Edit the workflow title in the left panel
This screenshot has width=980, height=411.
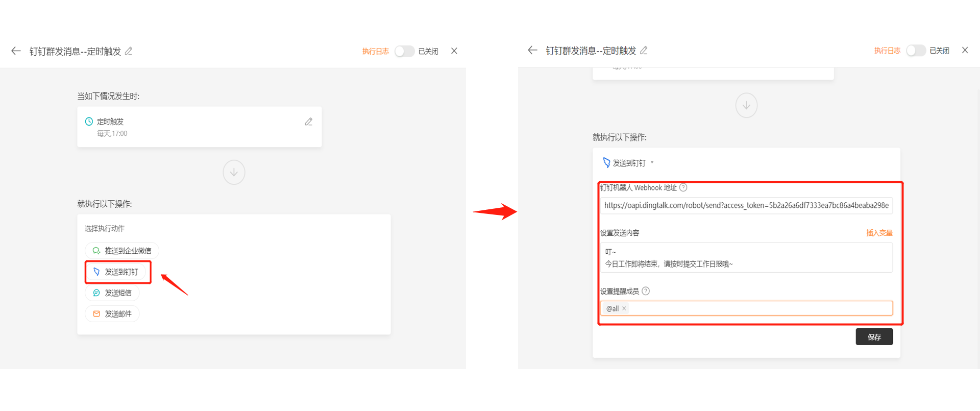[129, 51]
